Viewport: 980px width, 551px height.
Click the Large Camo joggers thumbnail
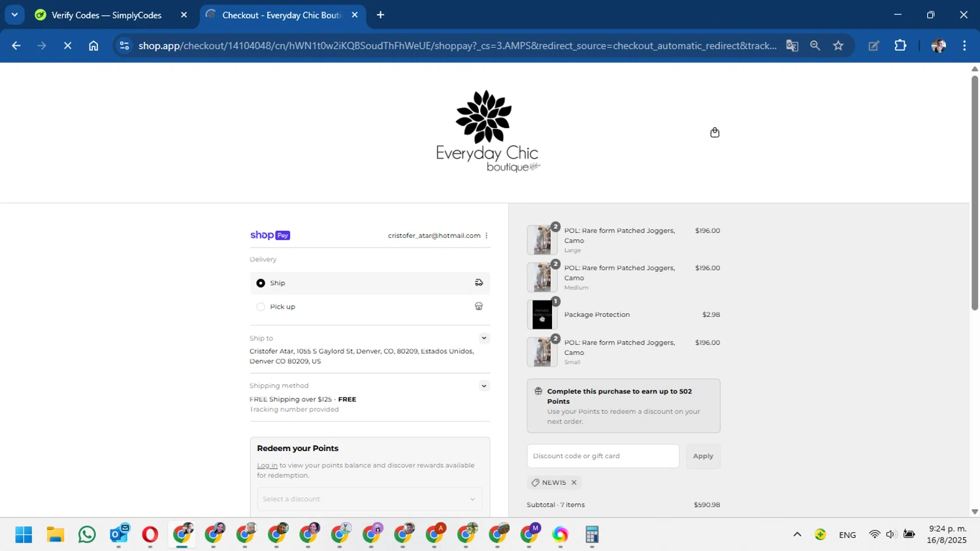coord(542,240)
